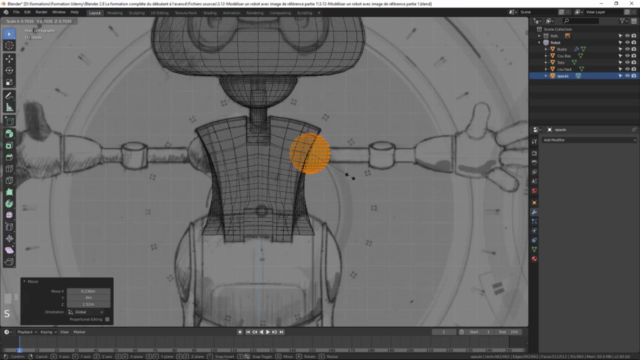Open the timeline View menu
This screenshot has width=640, height=360.
pyautogui.click(x=64, y=332)
